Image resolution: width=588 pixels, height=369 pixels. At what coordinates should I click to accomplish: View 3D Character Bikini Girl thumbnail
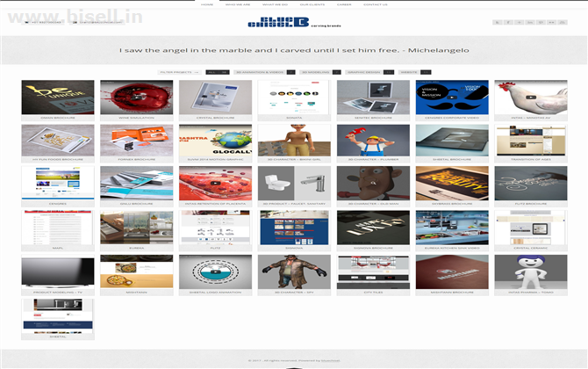click(x=294, y=141)
